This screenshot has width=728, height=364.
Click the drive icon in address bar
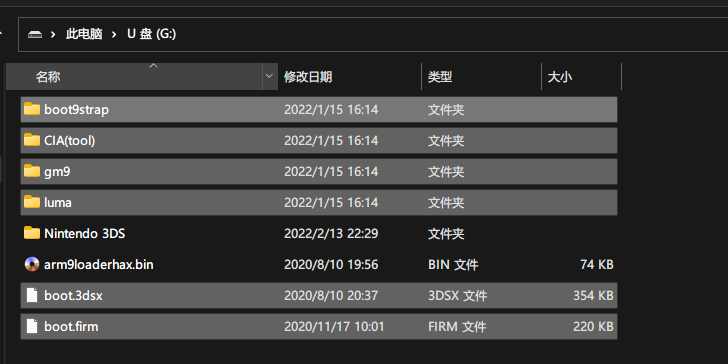click(x=35, y=34)
